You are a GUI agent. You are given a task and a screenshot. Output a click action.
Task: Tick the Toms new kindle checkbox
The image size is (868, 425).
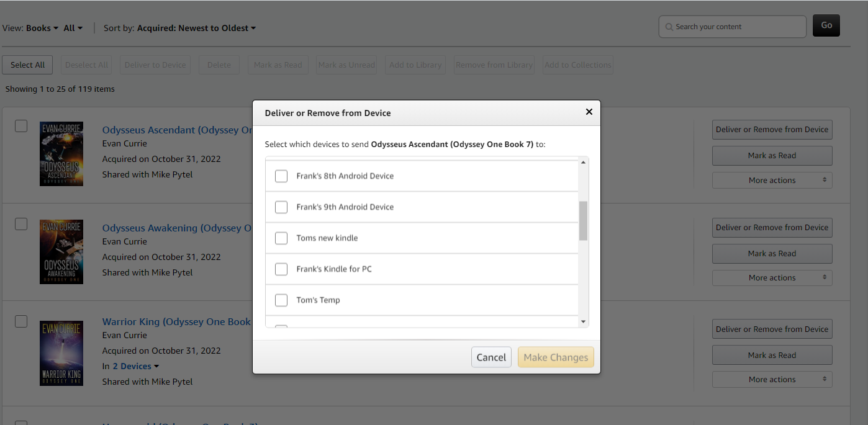click(281, 238)
